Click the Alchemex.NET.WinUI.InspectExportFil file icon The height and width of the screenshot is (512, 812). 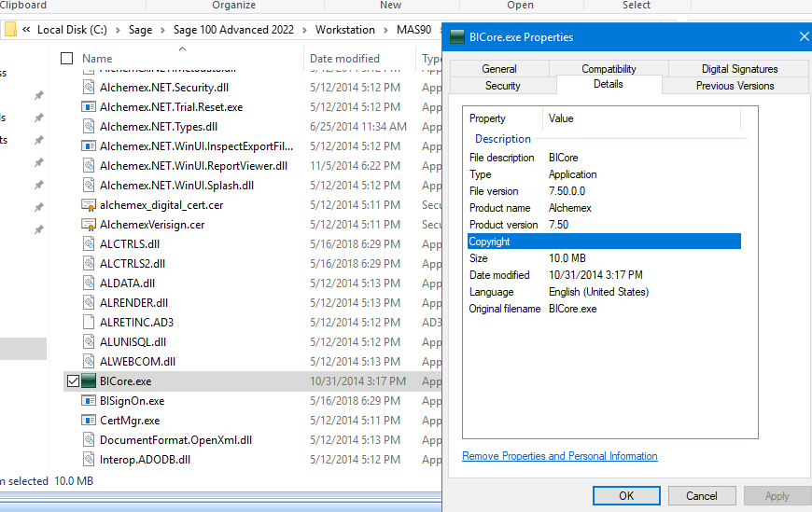pos(89,146)
